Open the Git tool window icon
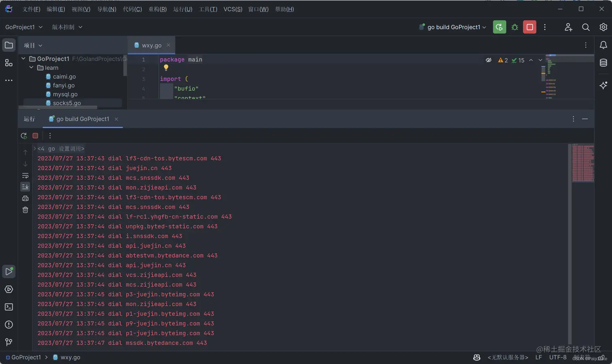This screenshot has height=364, width=612. tap(9, 342)
